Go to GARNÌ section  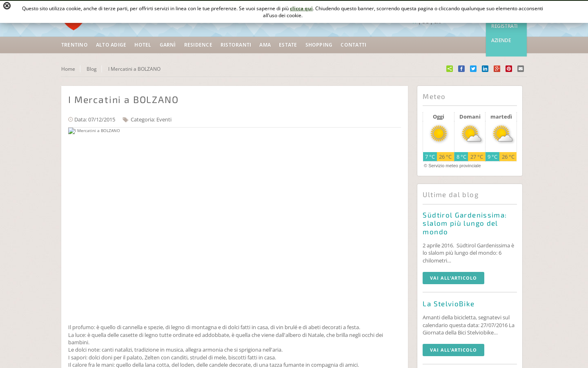pos(167,45)
